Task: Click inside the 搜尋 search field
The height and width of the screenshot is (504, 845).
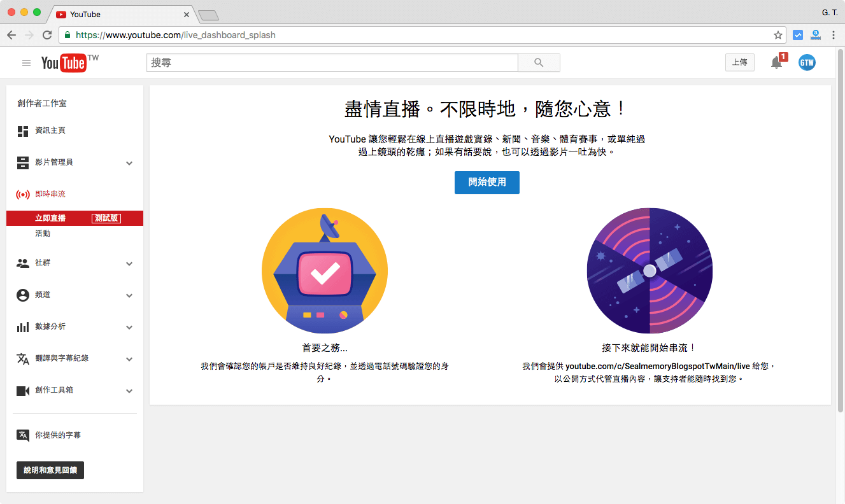Action: [331, 62]
